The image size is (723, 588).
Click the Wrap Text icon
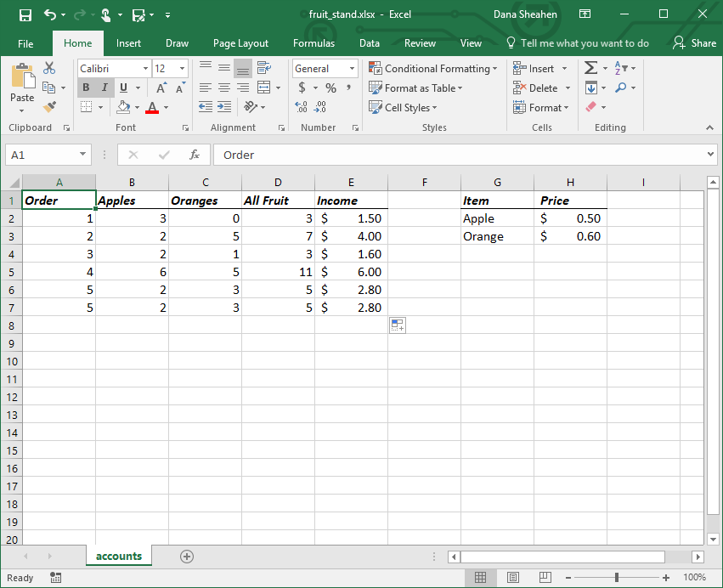coord(263,68)
